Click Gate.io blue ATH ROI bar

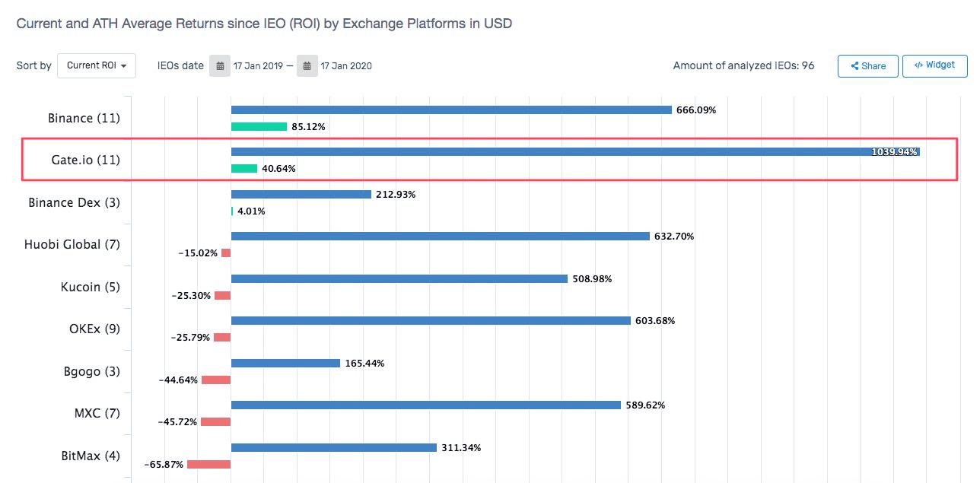coord(575,152)
